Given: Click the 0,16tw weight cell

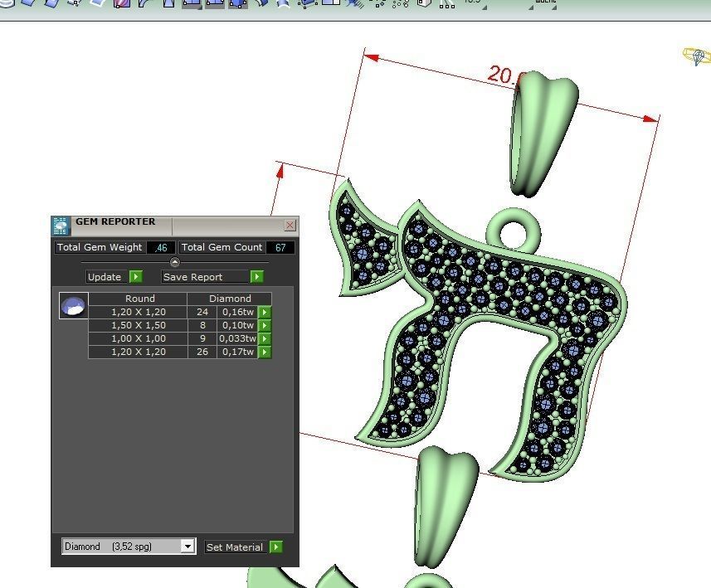Looking at the screenshot, I should (237, 312).
